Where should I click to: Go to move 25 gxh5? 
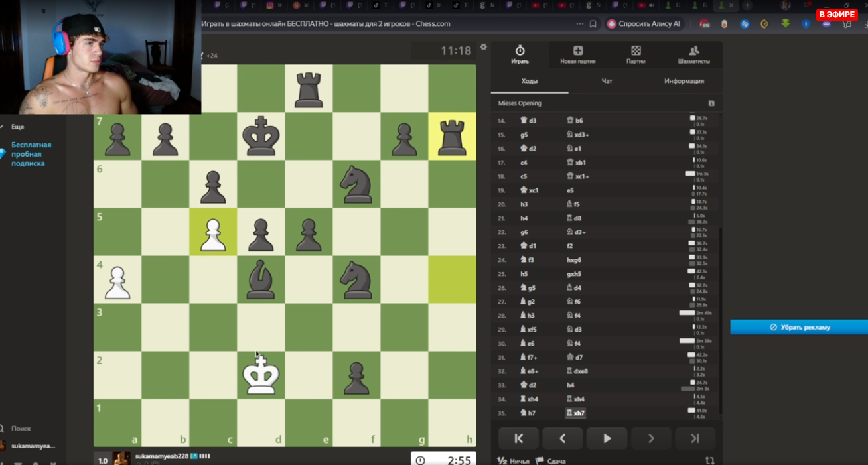coord(573,273)
